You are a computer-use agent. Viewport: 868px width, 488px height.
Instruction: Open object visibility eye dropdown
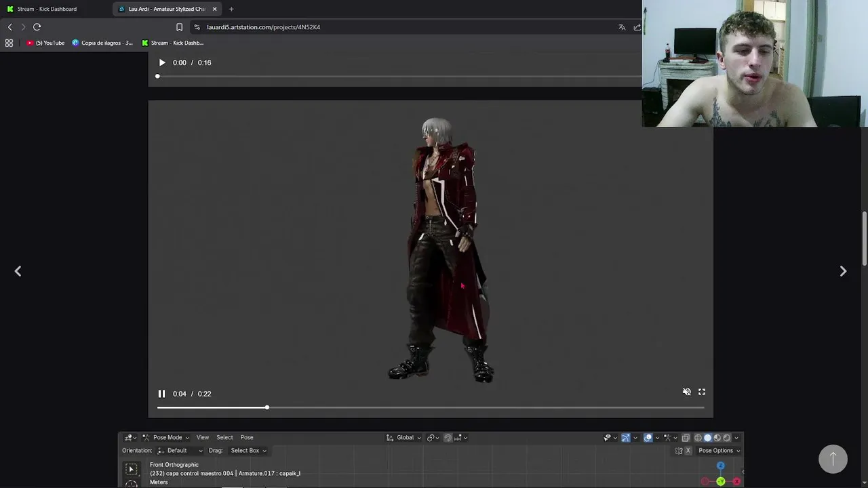point(610,438)
